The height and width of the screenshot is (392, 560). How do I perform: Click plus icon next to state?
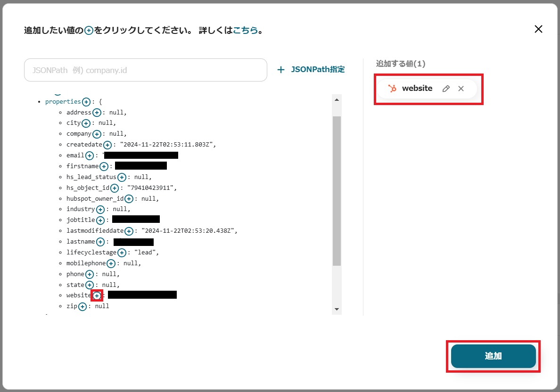(x=90, y=285)
